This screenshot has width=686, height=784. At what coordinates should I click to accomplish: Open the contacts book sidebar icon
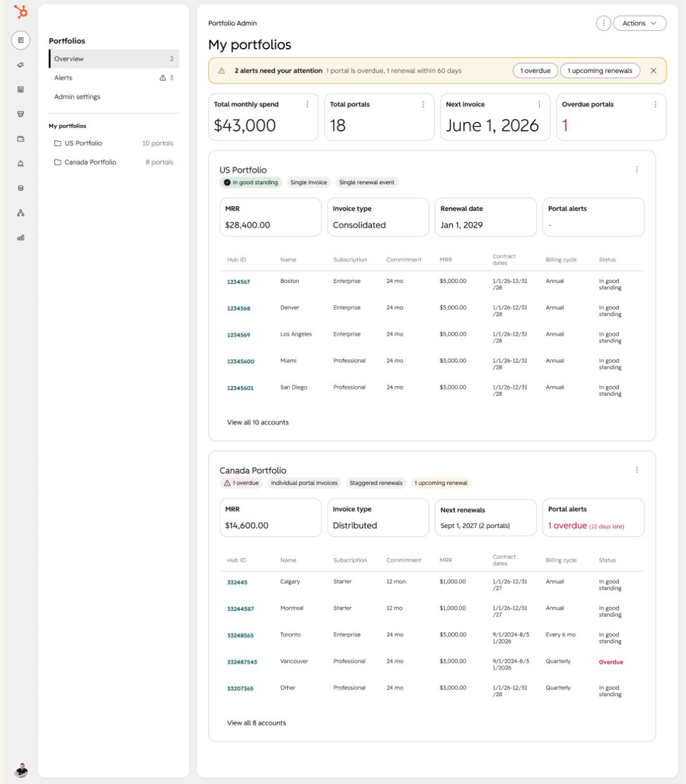coord(21,40)
